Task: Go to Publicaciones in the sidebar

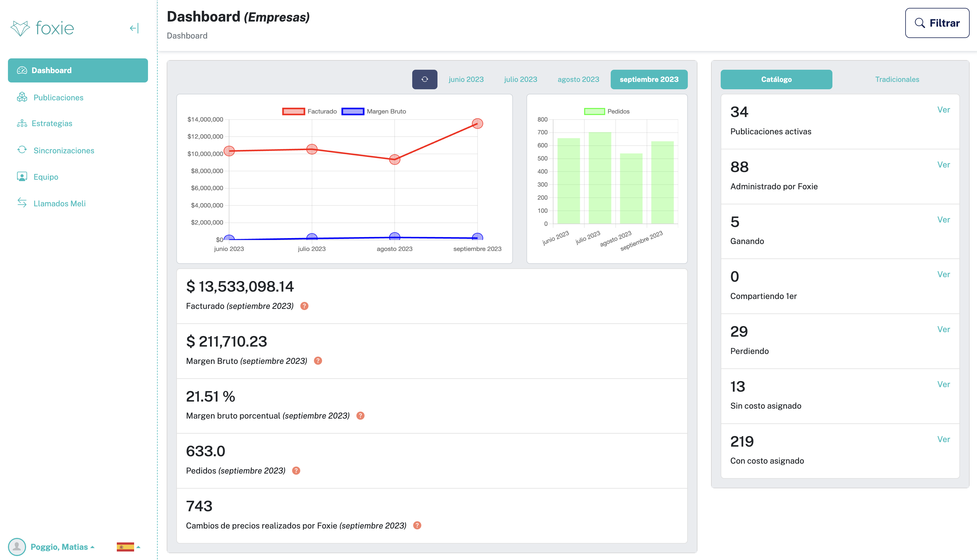Action: pyautogui.click(x=58, y=97)
